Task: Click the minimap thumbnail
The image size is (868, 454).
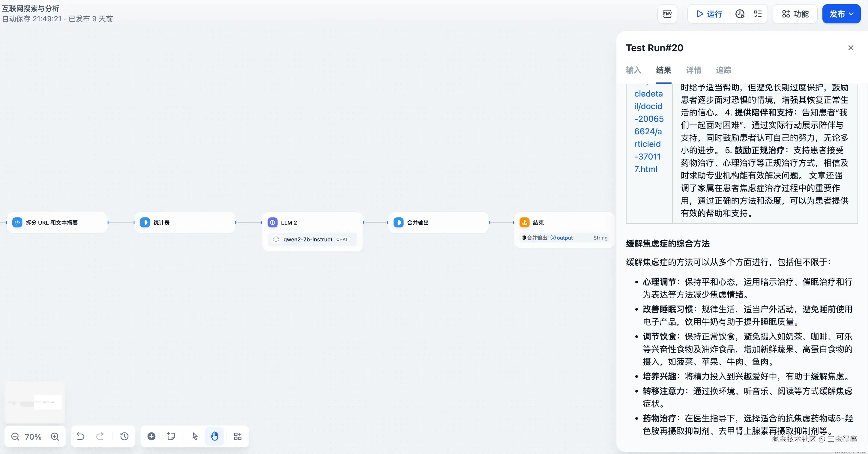Action: click(x=35, y=402)
